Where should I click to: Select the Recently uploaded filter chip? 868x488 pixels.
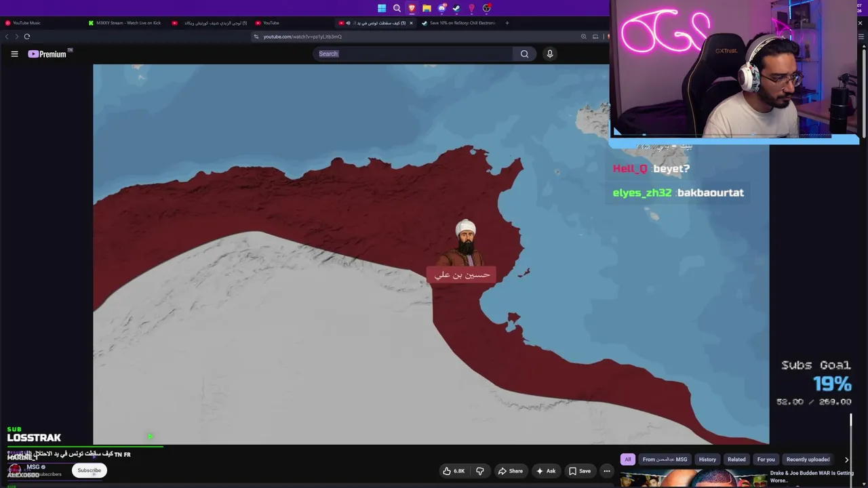pos(808,460)
